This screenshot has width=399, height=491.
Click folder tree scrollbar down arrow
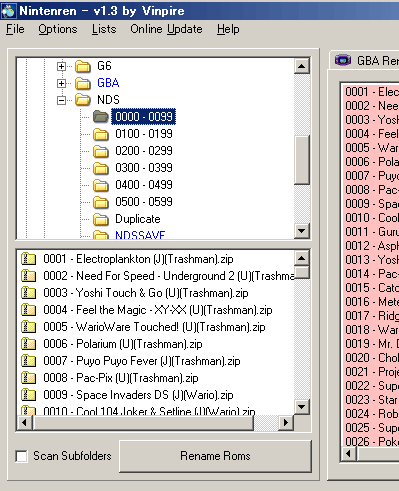302,230
